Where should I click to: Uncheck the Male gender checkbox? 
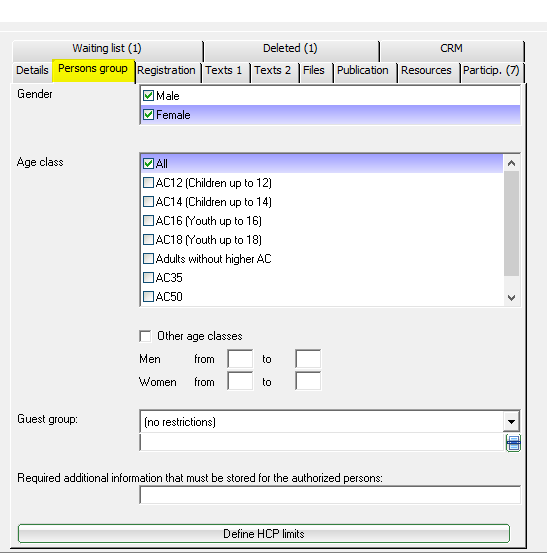148,96
